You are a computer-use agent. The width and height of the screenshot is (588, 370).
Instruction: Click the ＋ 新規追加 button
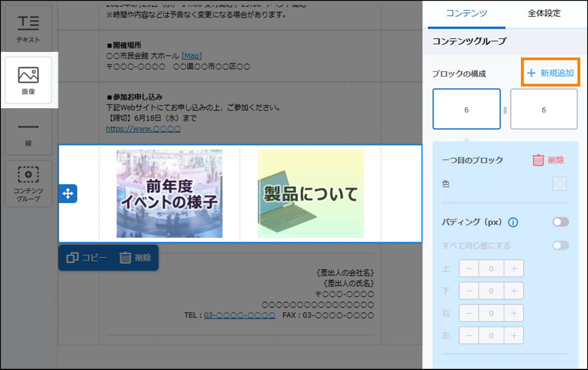point(550,73)
